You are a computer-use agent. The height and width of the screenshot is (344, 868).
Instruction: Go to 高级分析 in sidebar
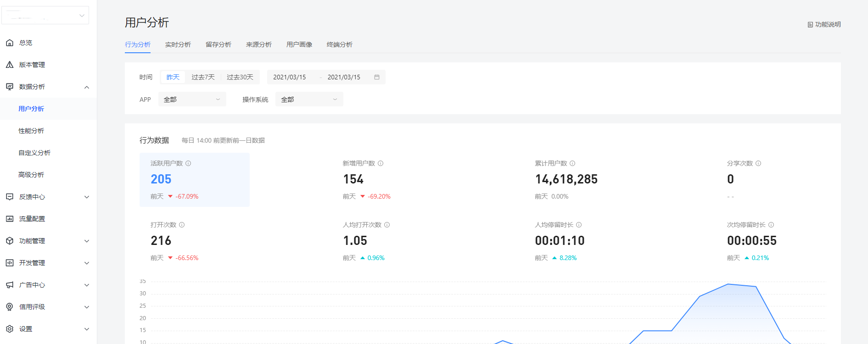(48, 175)
